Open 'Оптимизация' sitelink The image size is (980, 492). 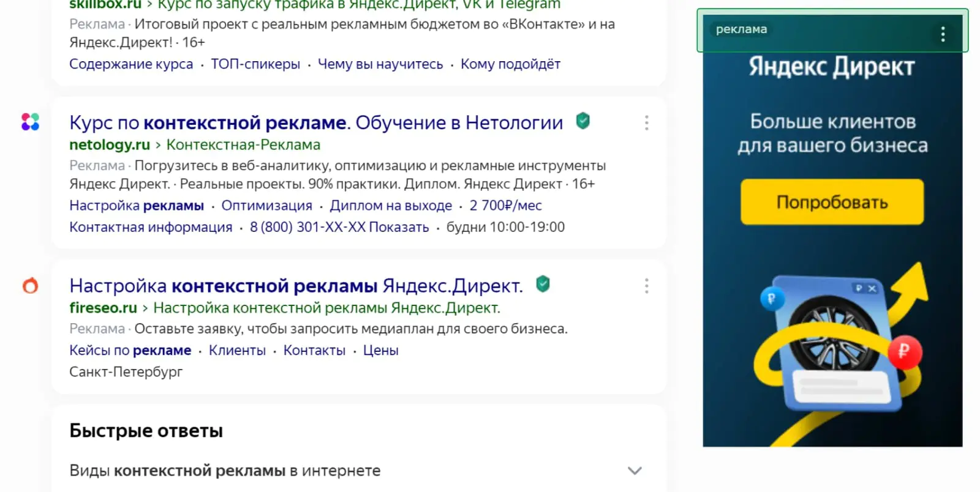pos(266,206)
